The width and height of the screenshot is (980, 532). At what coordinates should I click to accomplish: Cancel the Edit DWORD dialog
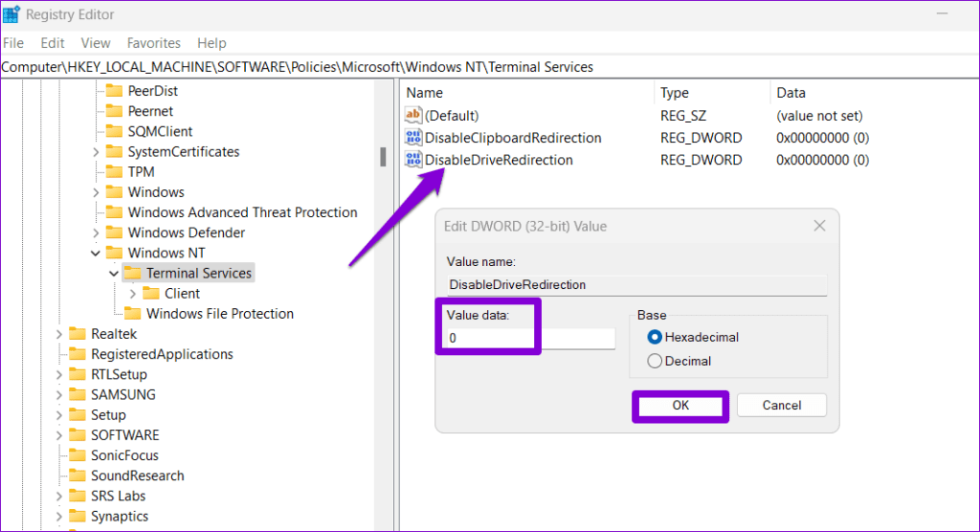tap(781, 405)
